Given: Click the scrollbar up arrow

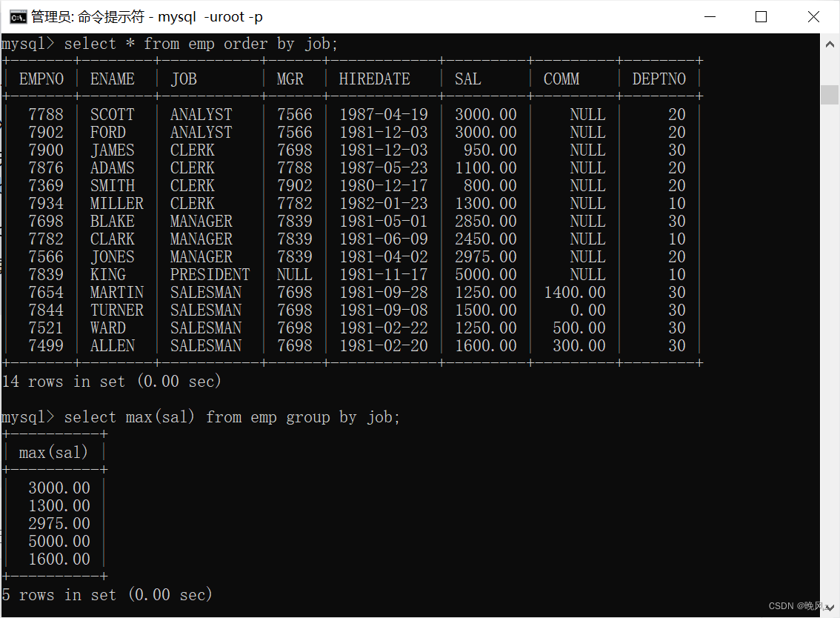Looking at the screenshot, I should 831,44.
